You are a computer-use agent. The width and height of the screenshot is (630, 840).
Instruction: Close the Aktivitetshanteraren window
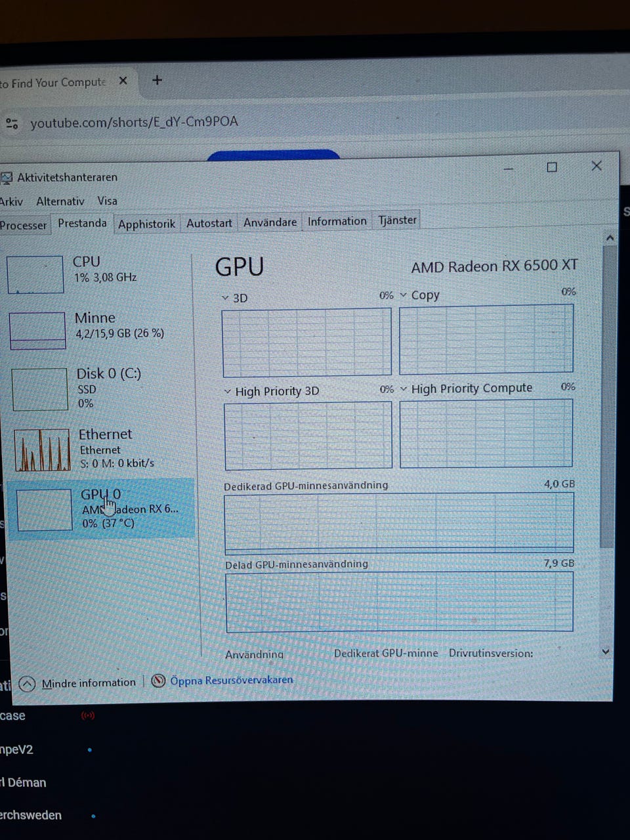pyautogui.click(x=597, y=166)
